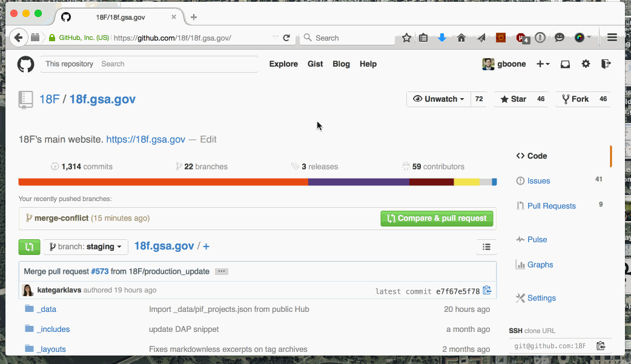Click Compare & pull request button

[437, 218]
